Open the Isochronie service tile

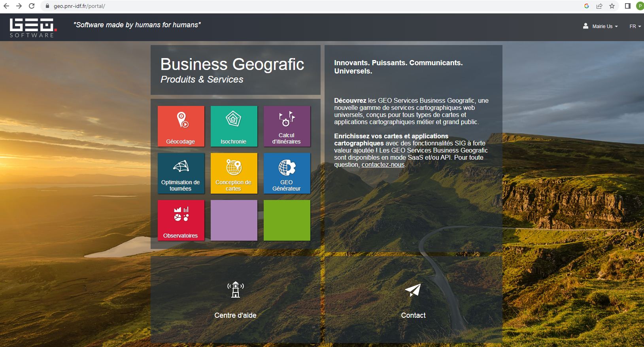(x=234, y=126)
